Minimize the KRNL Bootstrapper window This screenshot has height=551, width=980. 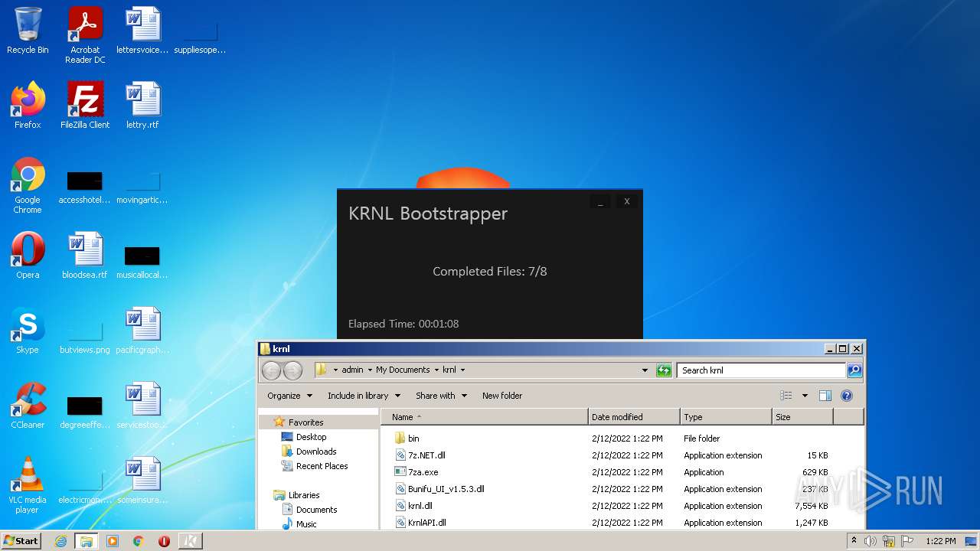[x=600, y=201]
